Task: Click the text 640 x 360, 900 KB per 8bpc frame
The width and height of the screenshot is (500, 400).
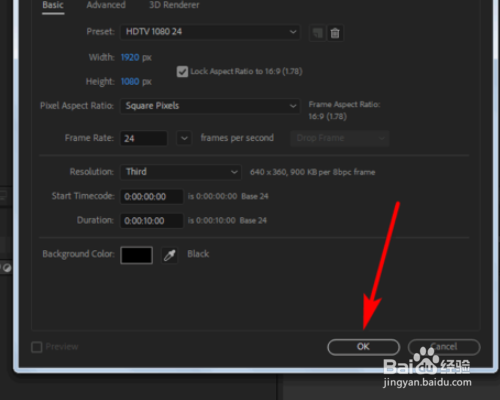Action: pyautogui.click(x=313, y=172)
